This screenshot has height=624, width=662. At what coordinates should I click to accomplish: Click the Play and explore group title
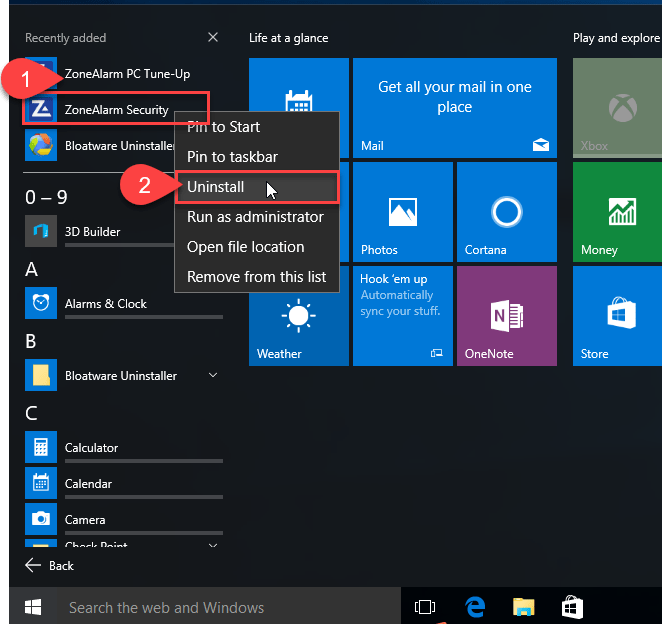coord(616,38)
